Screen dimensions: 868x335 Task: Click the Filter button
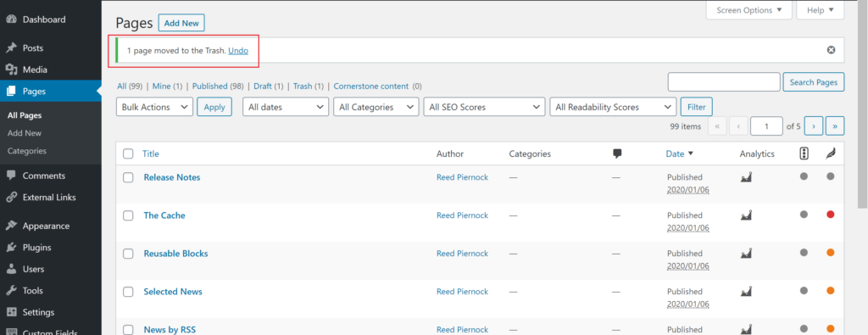click(x=697, y=107)
